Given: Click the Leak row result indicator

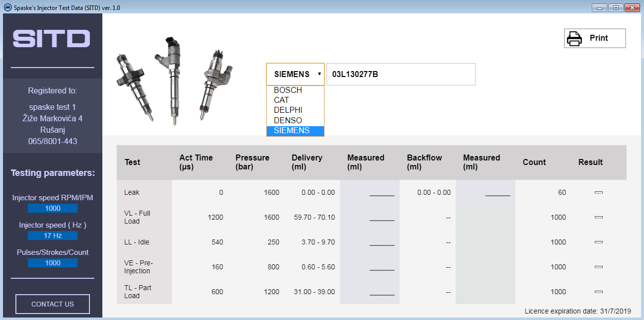Looking at the screenshot, I should click(598, 192).
